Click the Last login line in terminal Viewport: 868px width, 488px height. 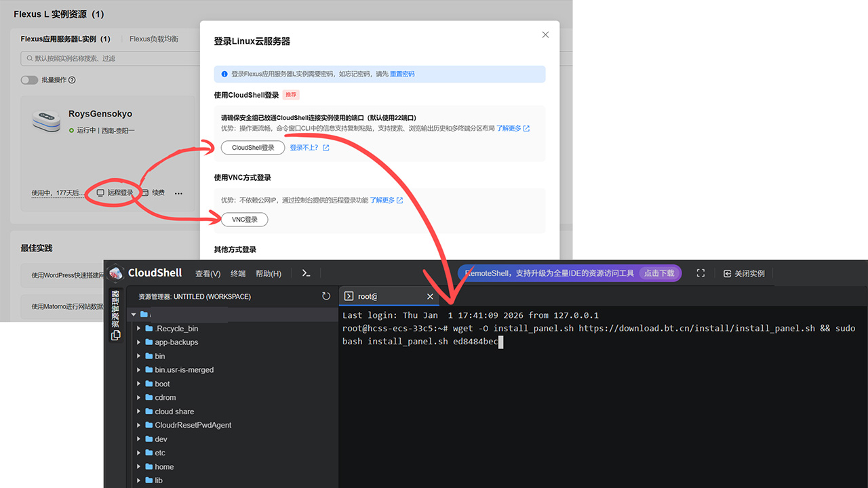pos(471,315)
